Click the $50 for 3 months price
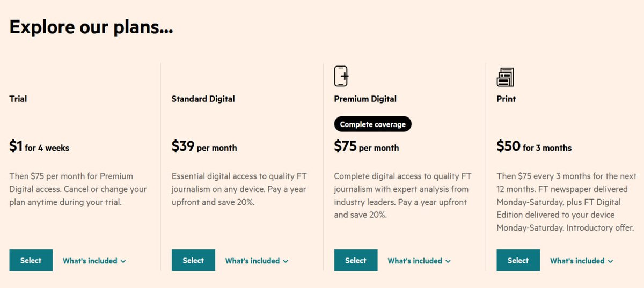Image resolution: width=644 pixels, height=288 pixels. 534,146
